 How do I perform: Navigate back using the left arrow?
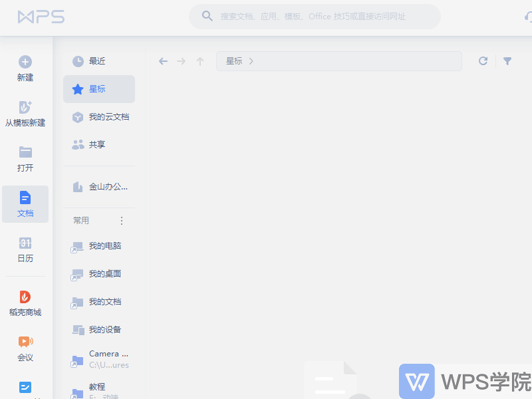coord(163,61)
